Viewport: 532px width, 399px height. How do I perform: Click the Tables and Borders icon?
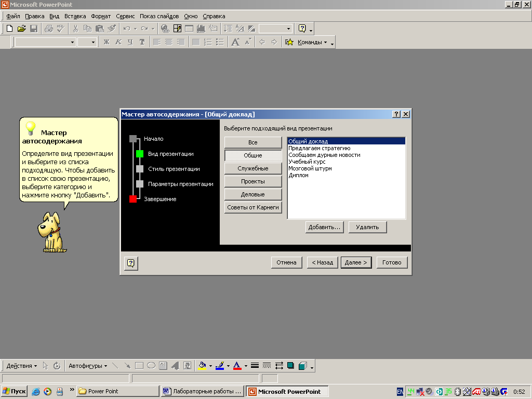pyautogui.click(x=177, y=29)
